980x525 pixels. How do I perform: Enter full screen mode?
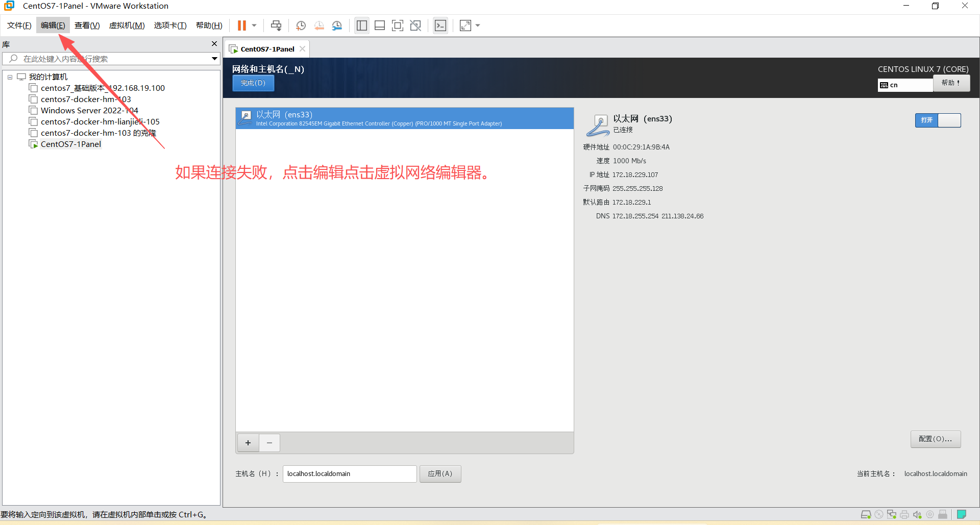click(398, 26)
